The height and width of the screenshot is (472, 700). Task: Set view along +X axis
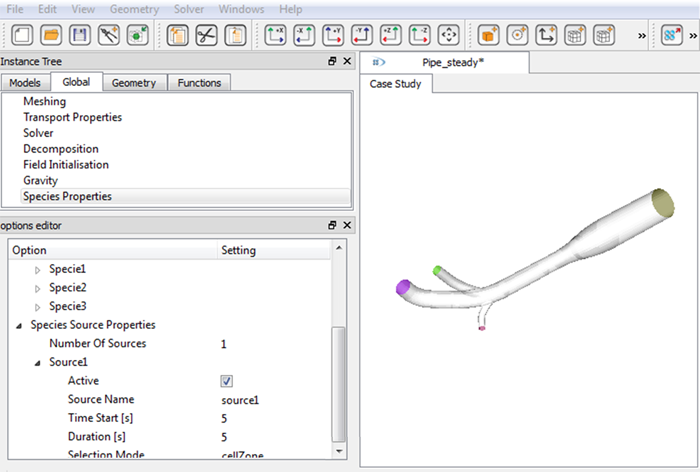coord(275,36)
